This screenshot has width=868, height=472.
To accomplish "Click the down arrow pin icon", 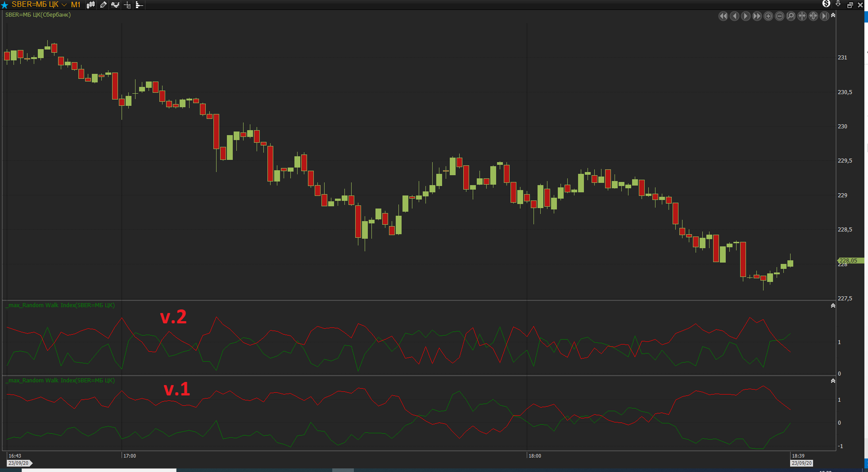I will [x=838, y=4].
